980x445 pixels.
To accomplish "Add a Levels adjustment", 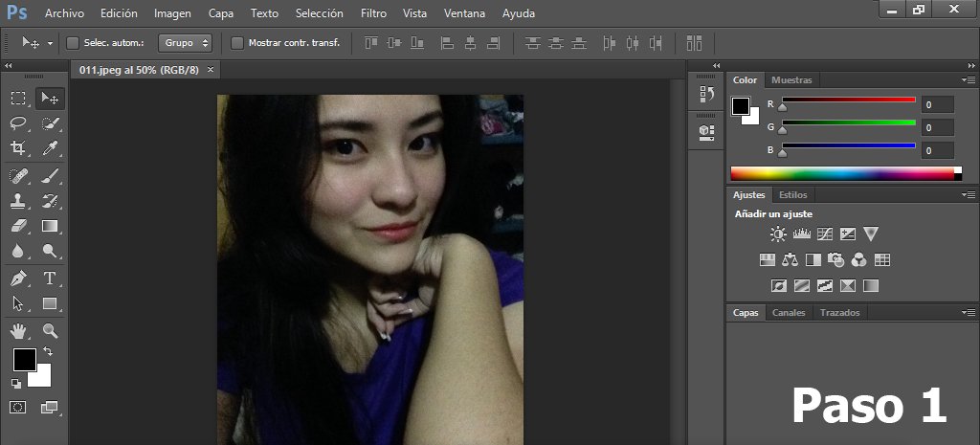I will tap(802, 234).
